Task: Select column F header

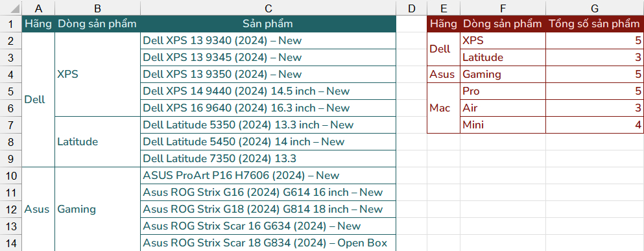Action: pyautogui.click(x=503, y=8)
